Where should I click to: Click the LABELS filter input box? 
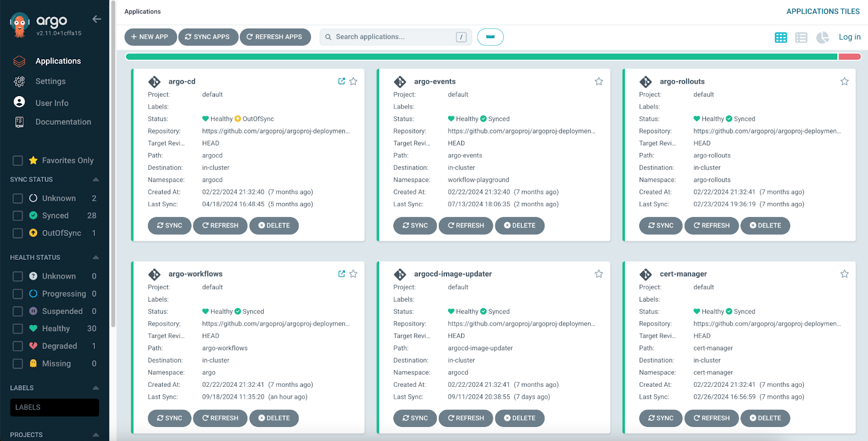(x=54, y=407)
